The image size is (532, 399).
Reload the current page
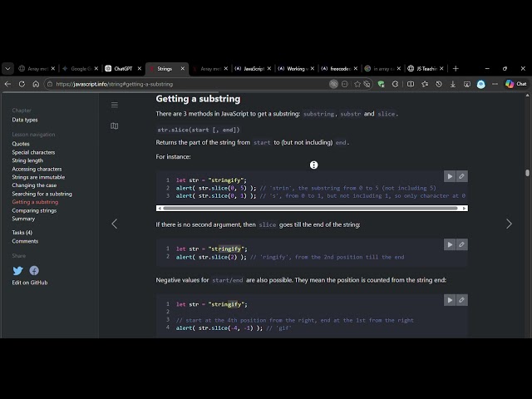coord(22,84)
